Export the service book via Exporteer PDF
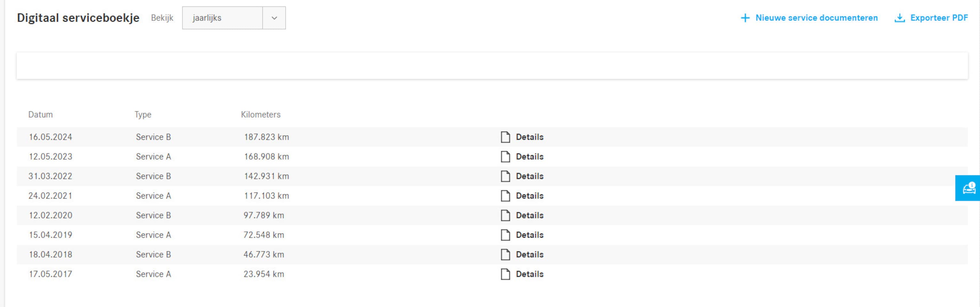This screenshot has height=307, width=980. (938, 18)
